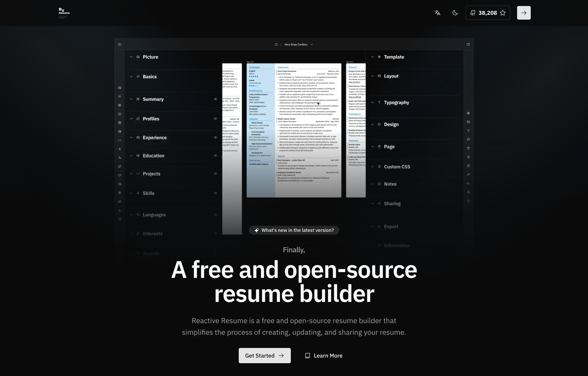Select the Notes section heading
This screenshot has width=588, height=376.
pyautogui.click(x=390, y=184)
